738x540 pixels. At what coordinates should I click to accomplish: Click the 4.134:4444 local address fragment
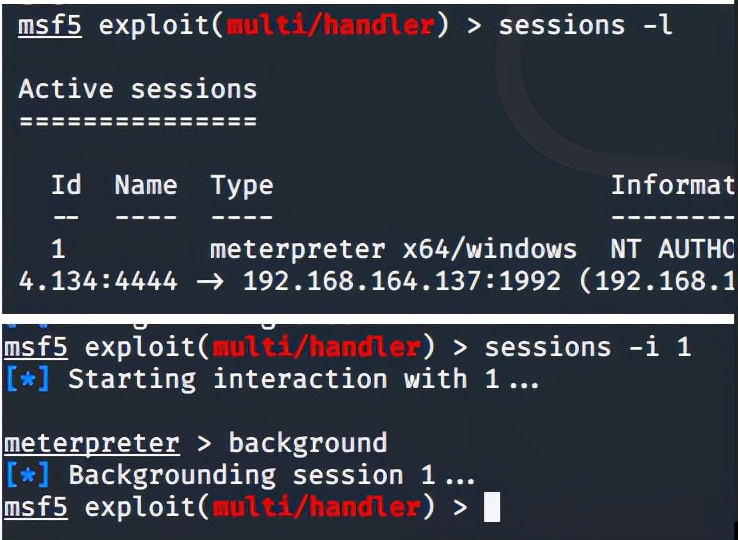(x=97, y=281)
